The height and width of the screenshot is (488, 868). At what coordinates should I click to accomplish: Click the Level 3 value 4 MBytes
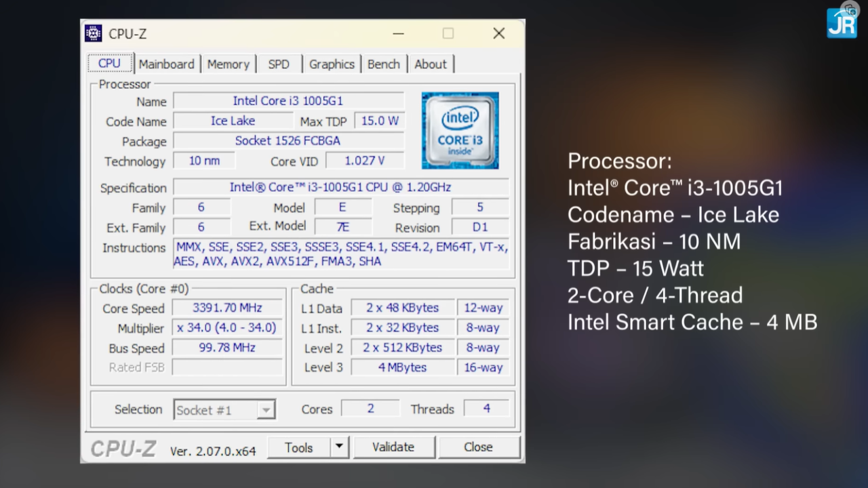click(x=403, y=367)
